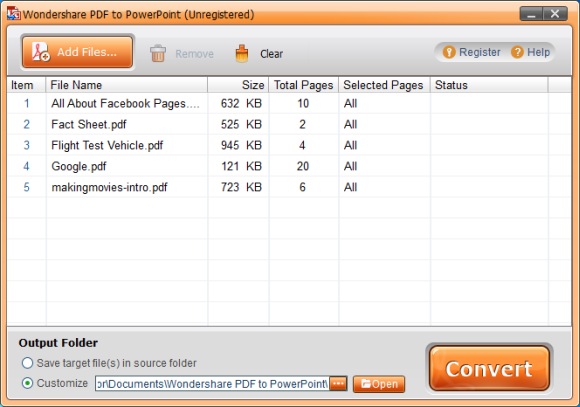Click total pages value for Fact Sheet.pdf
Viewport: 580px width, 407px height.
tap(303, 124)
